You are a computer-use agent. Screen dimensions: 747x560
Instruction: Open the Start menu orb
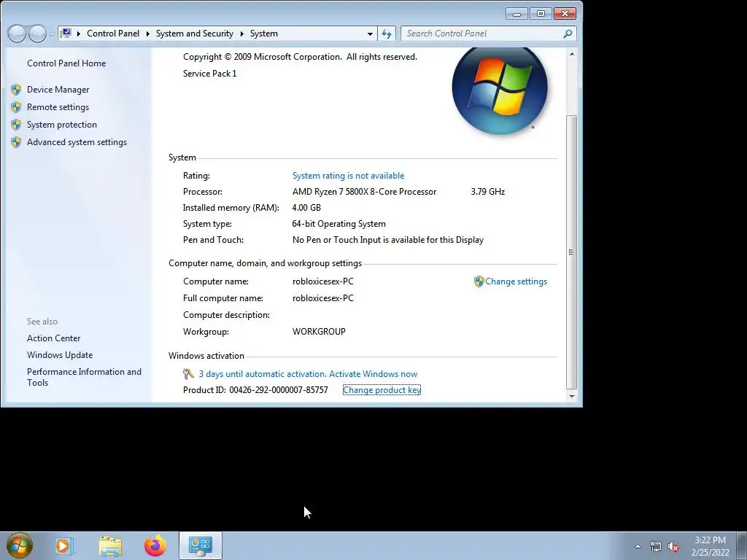[19, 545]
